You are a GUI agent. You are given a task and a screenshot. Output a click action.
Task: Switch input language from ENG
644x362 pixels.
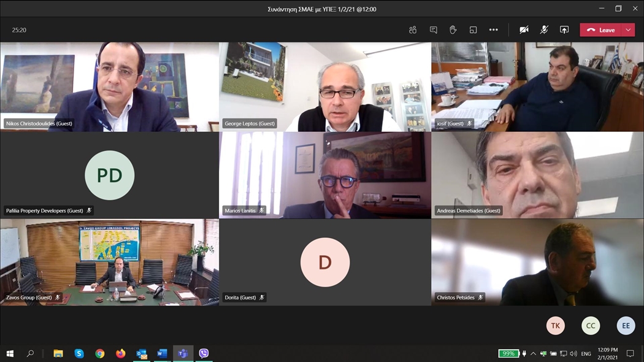(586, 354)
